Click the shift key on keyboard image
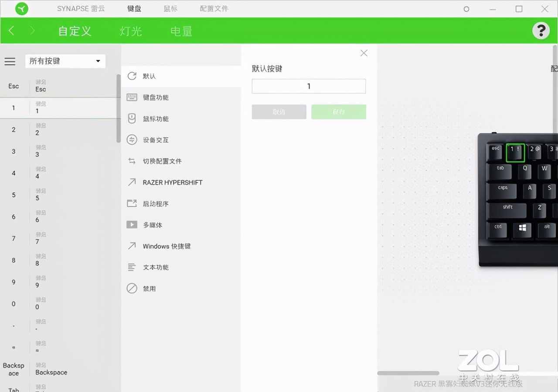Viewport: 558px width, 392px height. point(507,210)
